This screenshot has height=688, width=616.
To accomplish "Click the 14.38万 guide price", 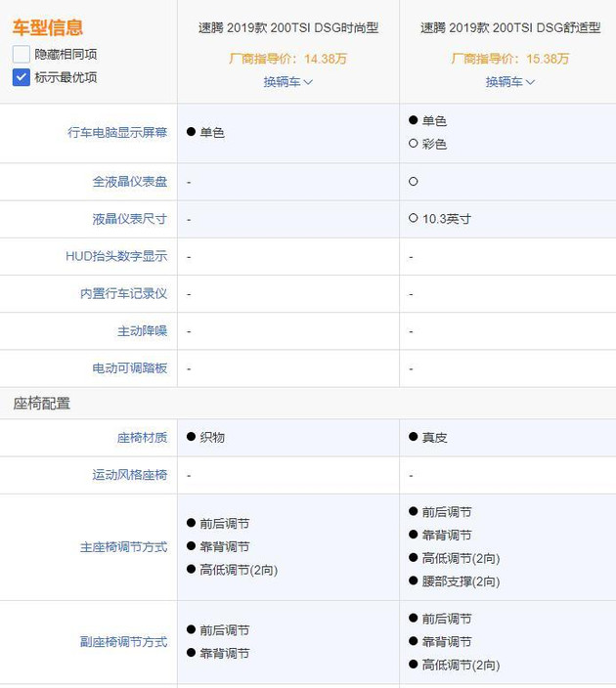I will click(x=326, y=59).
